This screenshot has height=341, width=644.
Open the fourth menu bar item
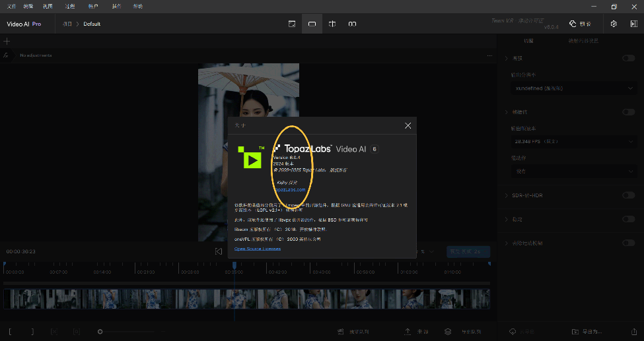point(70,6)
